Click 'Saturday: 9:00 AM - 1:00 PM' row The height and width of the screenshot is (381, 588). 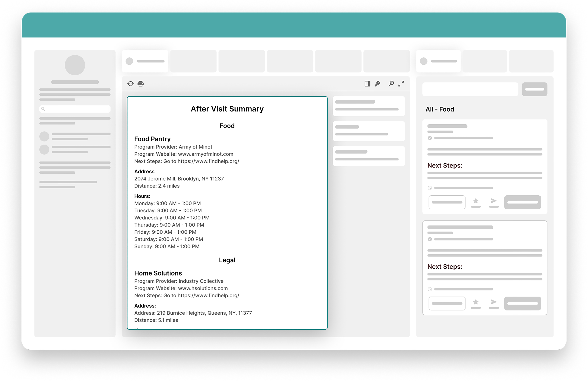pyautogui.click(x=169, y=239)
